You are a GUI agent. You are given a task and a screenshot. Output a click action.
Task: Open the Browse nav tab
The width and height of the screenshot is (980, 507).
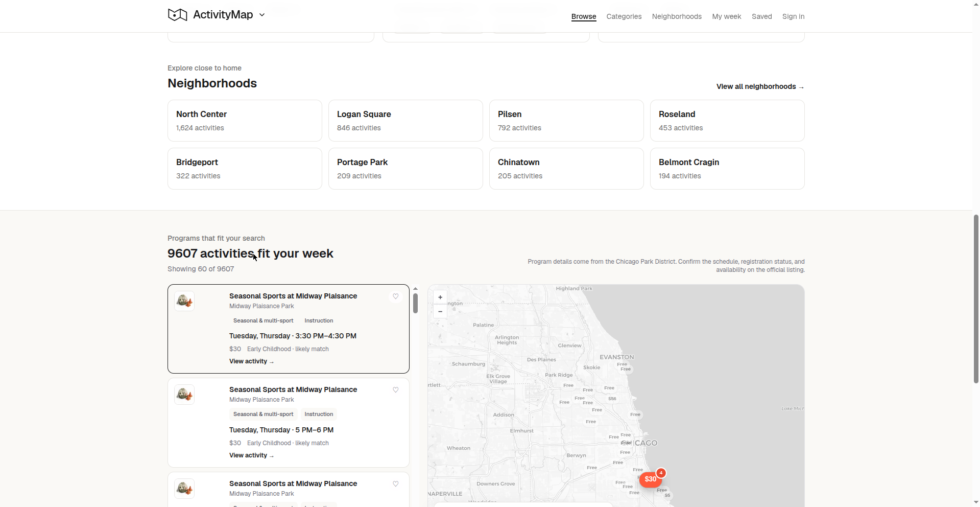(584, 16)
